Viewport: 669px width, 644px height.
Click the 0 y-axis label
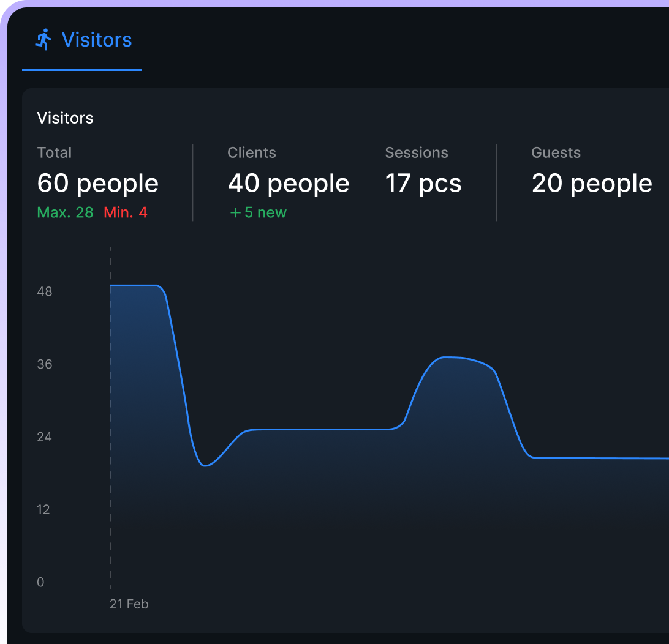(40, 582)
